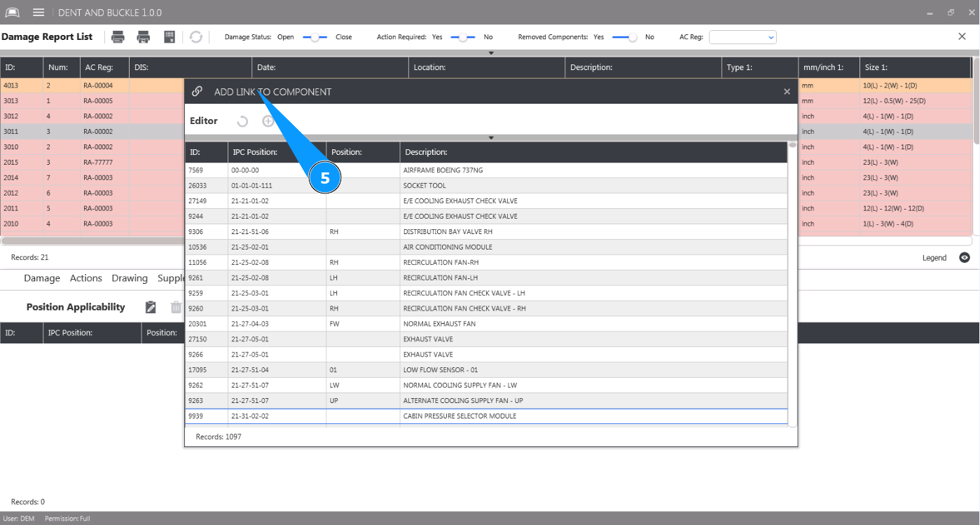Click the second printer icon in the toolbar
This screenshot has height=525, width=980.
pos(144,37)
